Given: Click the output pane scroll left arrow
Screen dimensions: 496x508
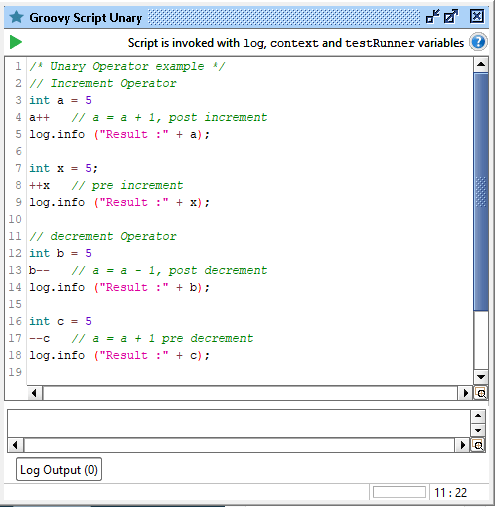Looking at the screenshot, I should (16, 445).
